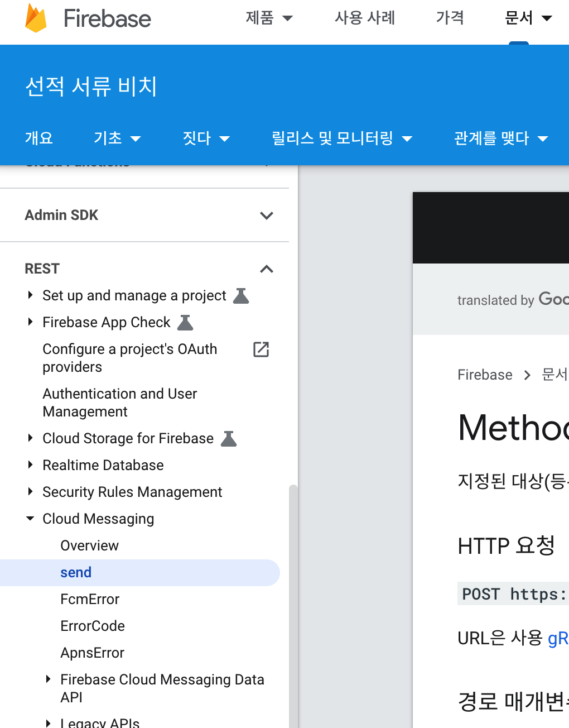
Task: Click the Admin SDK section header
Action: [x=61, y=215]
